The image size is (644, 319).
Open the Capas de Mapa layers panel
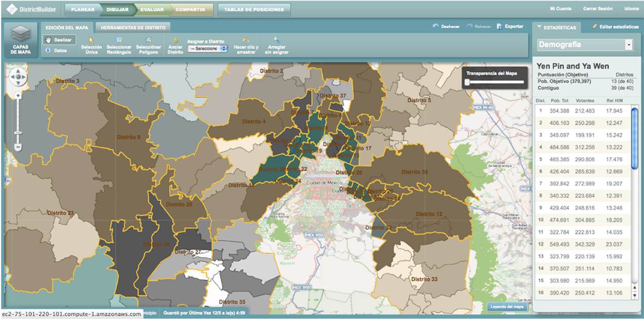(x=20, y=40)
